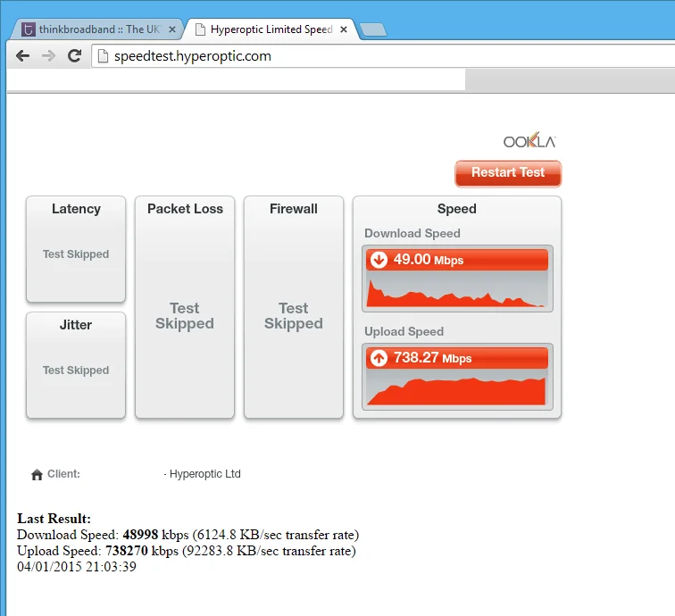Screen dimensions: 675x616
Task: Click the Restart Test button
Action: [x=508, y=173]
